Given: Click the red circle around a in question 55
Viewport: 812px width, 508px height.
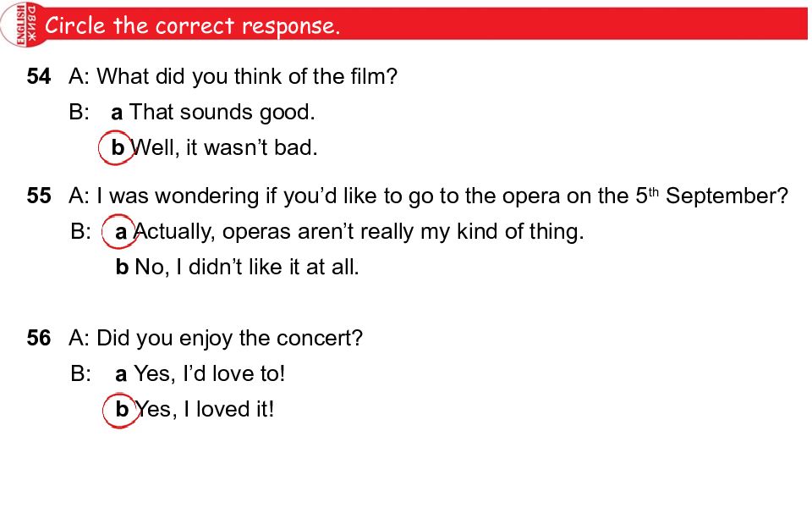Looking at the screenshot, I should click(119, 232).
